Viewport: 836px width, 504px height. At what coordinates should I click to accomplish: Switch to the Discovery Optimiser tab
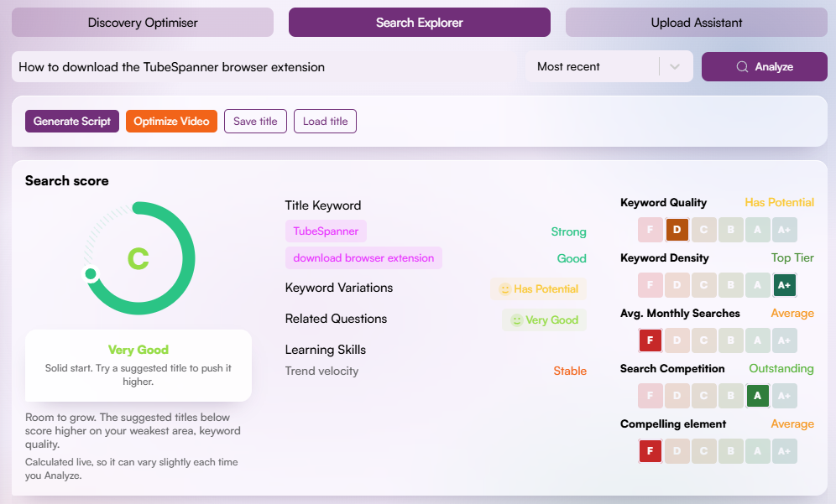pyautogui.click(x=143, y=23)
